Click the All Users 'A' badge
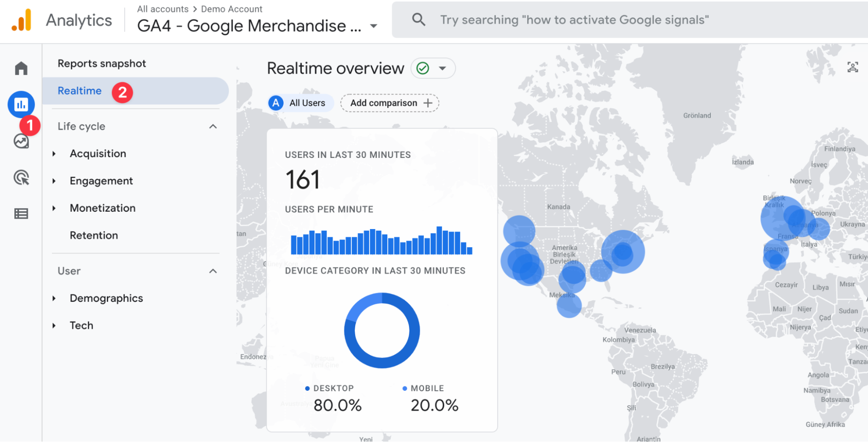The image size is (868, 442). tap(276, 103)
